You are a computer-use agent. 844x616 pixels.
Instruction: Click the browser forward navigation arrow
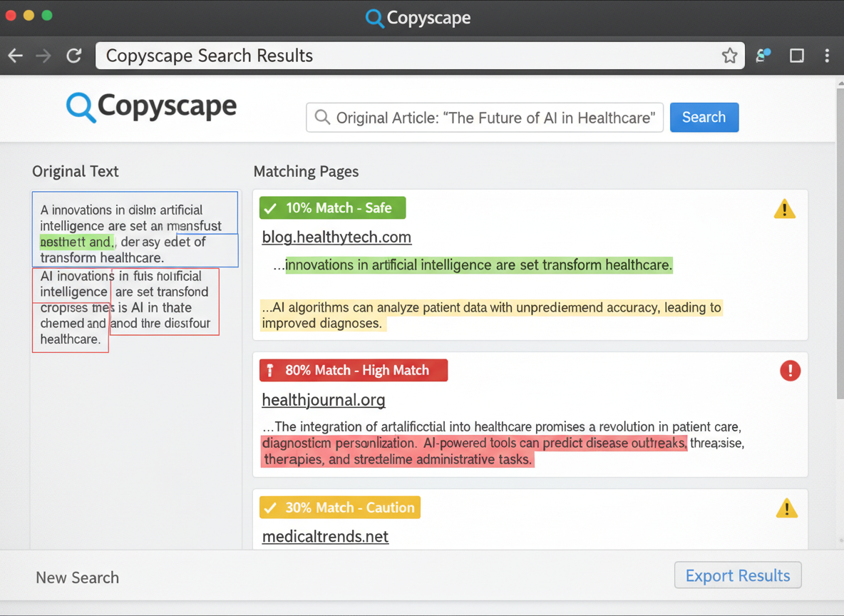click(x=44, y=55)
